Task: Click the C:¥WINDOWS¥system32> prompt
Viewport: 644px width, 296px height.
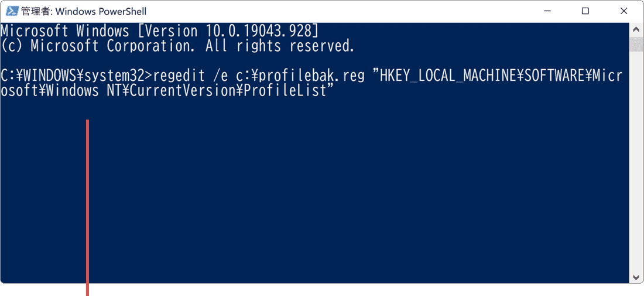Action: click(x=77, y=76)
